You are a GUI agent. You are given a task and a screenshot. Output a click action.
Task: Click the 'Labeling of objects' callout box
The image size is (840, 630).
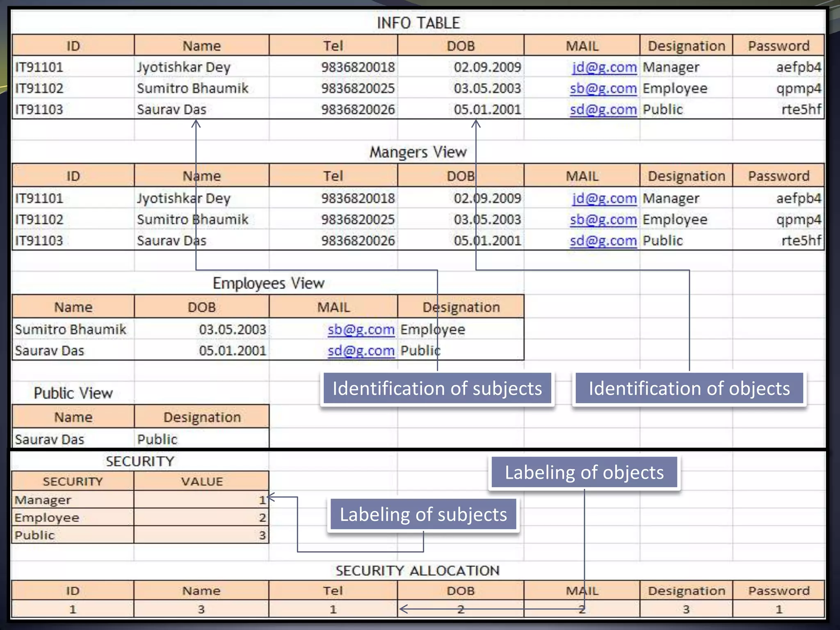tap(584, 472)
